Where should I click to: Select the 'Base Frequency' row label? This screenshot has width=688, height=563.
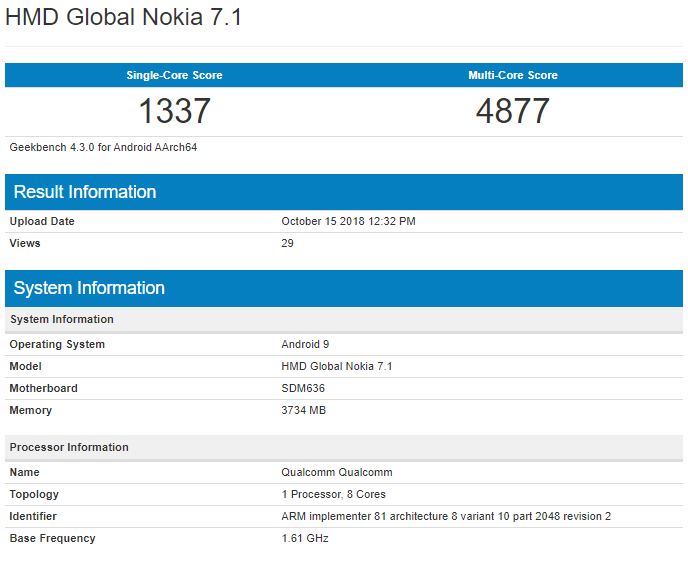(x=52, y=538)
